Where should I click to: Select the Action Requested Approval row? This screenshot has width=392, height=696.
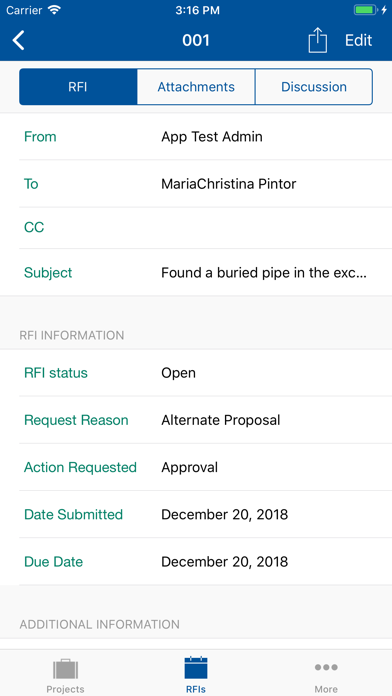tap(206, 467)
